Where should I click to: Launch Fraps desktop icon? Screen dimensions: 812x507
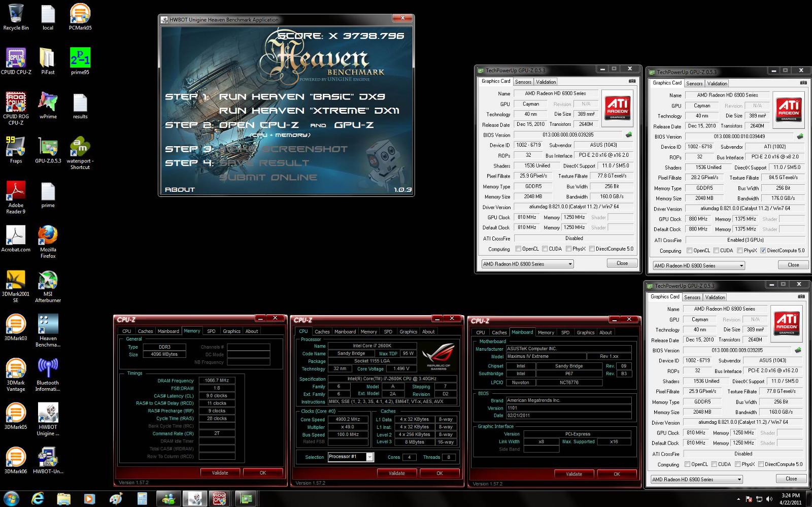point(16,150)
